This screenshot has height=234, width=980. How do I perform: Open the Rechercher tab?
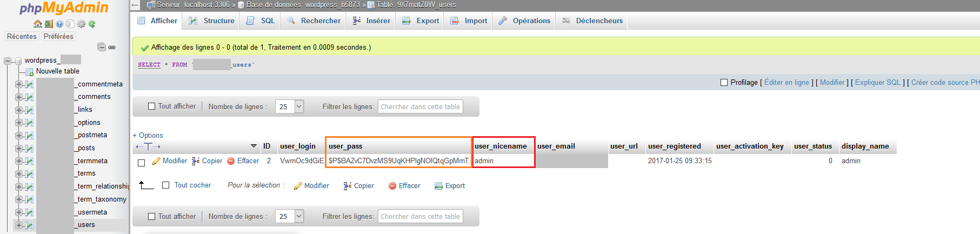click(314, 21)
